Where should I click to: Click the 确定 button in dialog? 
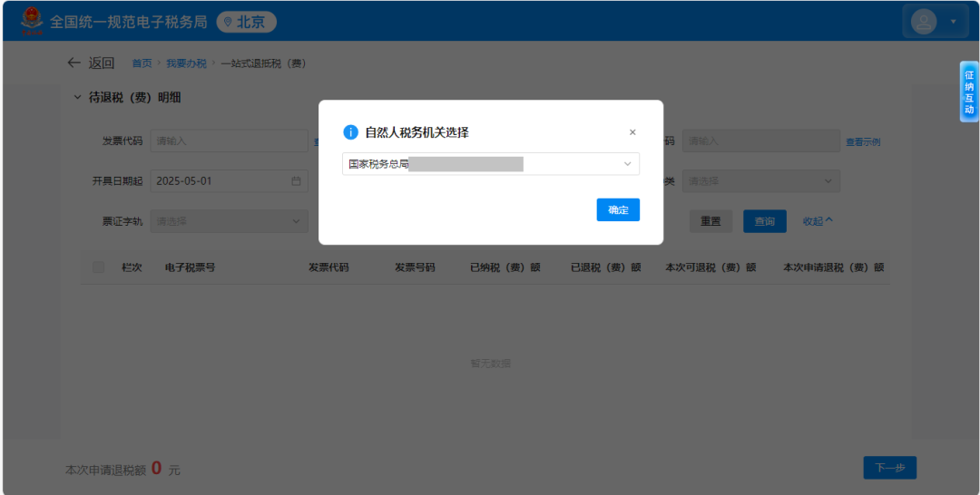[x=618, y=209]
